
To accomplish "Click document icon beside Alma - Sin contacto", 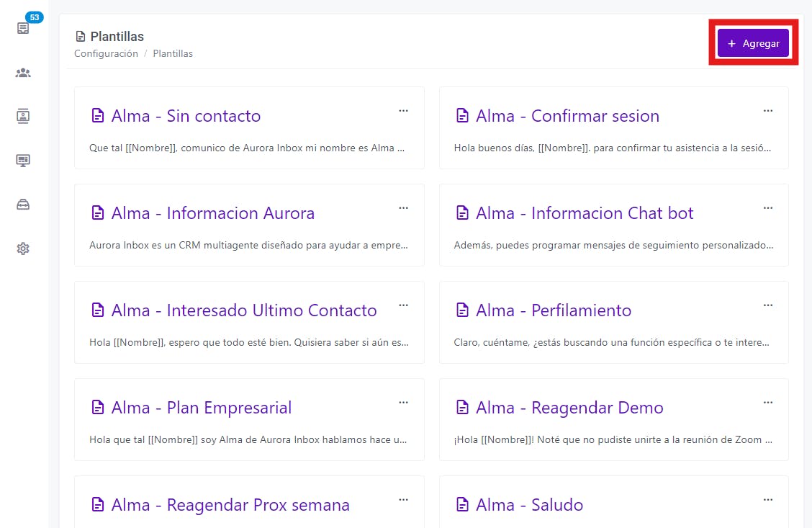I will 98,115.
